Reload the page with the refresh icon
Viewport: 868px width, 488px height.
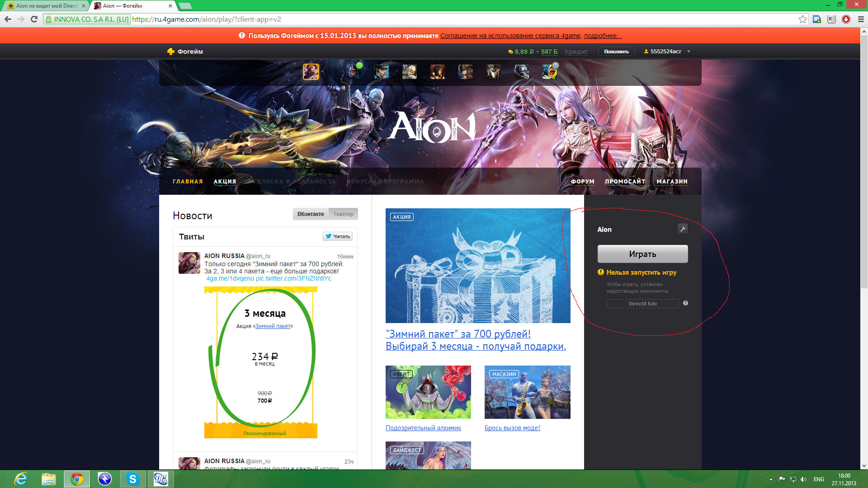point(34,19)
